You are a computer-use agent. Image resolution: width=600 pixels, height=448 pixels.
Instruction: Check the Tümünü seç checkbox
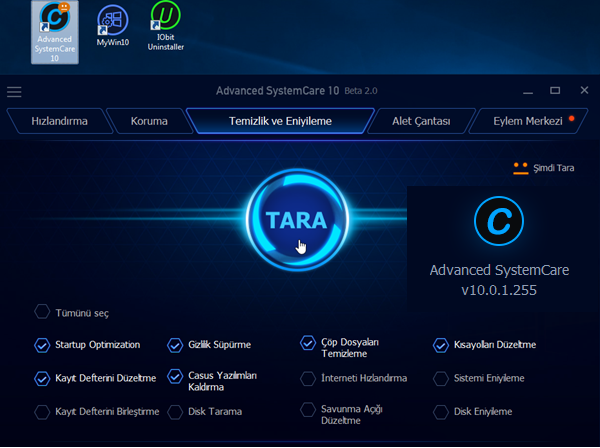click(x=42, y=312)
